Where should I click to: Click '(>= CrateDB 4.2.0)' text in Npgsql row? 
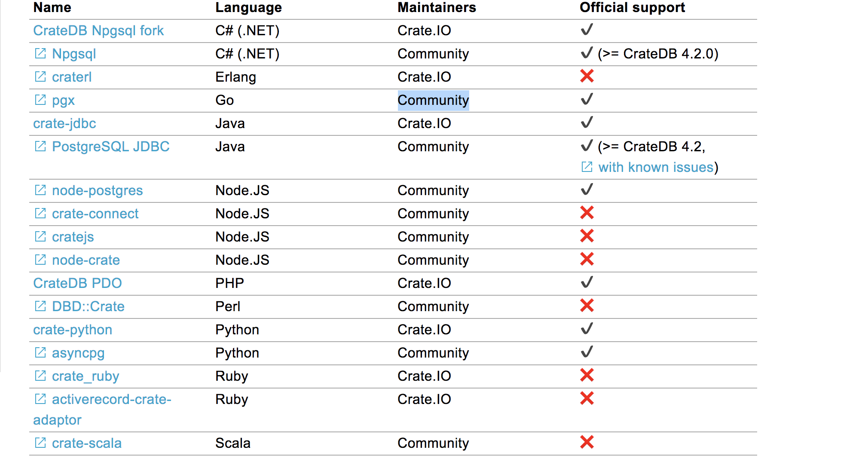tap(658, 54)
